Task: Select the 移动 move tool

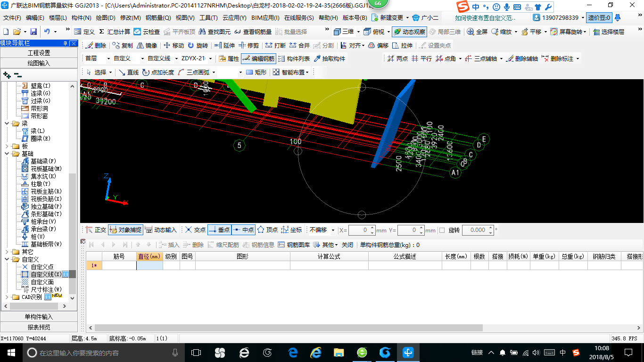Action: (x=173, y=46)
